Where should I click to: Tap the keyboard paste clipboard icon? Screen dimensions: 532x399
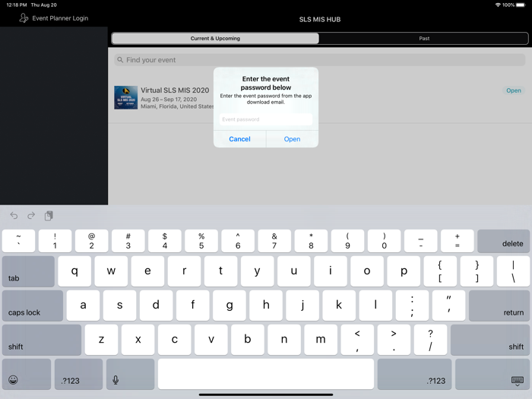pos(49,216)
